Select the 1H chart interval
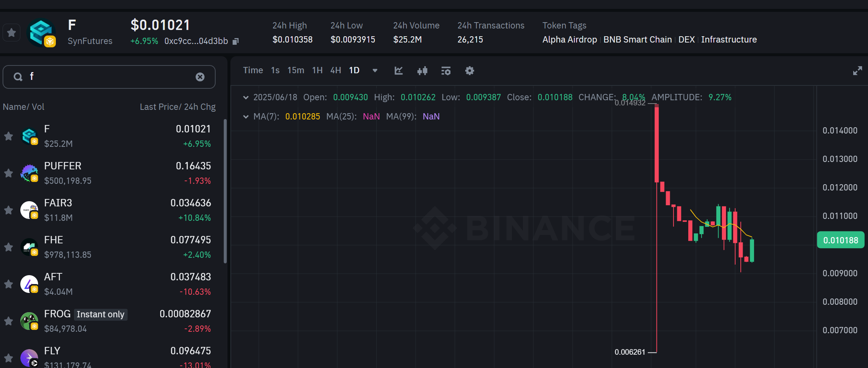868x368 pixels. pyautogui.click(x=317, y=70)
